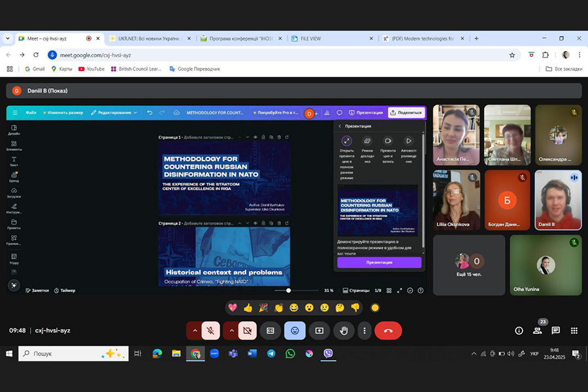Toggle closed captions button

269,331
